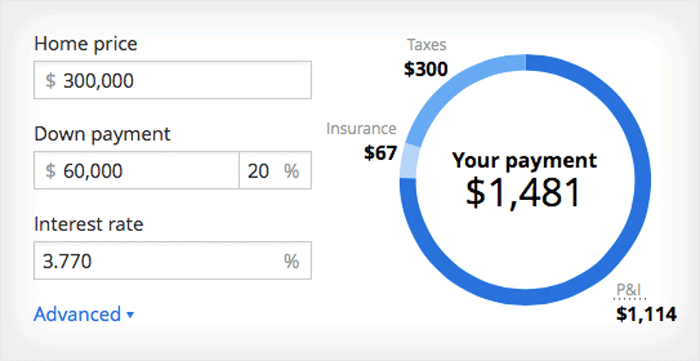700x361 pixels.
Task: Click the percent symbol in Interest rate
Action: pyautogui.click(x=292, y=261)
